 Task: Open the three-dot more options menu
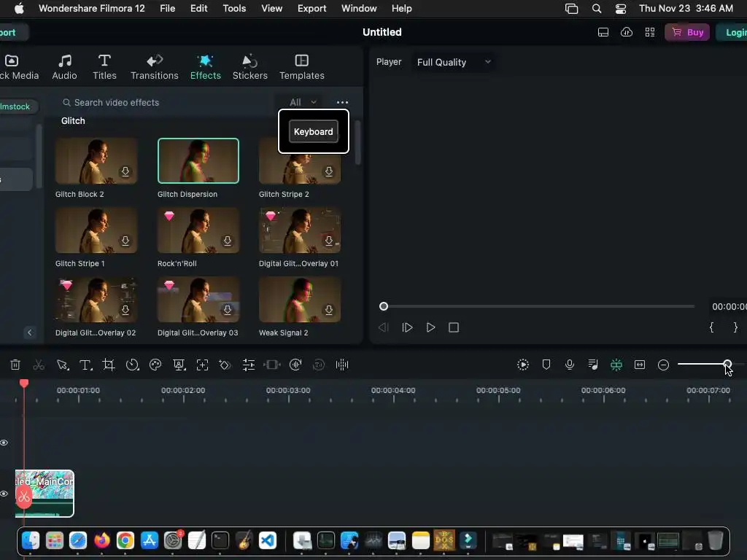(x=342, y=102)
